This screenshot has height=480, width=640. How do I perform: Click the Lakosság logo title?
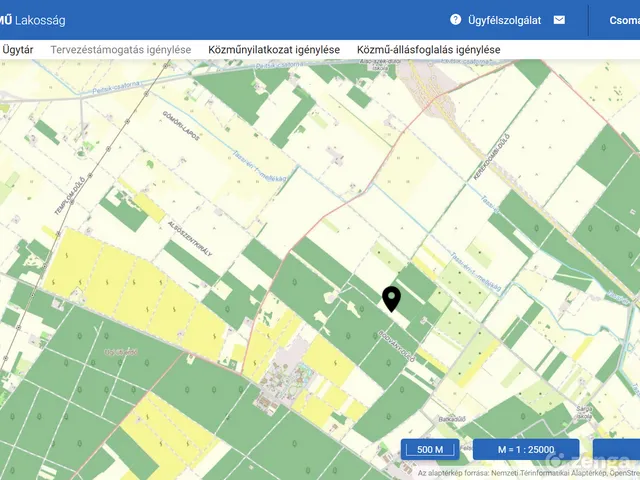pyautogui.click(x=40, y=20)
